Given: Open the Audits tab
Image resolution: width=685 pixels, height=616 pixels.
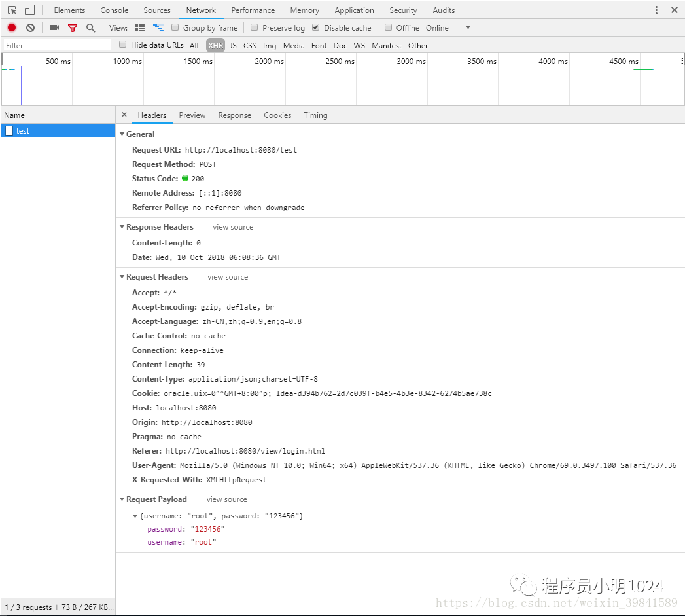Looking at the screenshot, I should 444,10.
